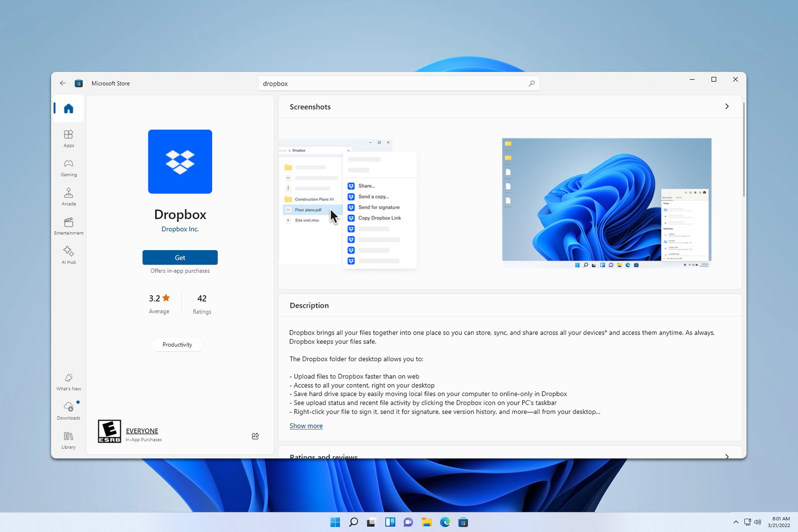The image size is (798, 532).
Task: Open the Apps section in sidebar
Action: click(68, 138)
